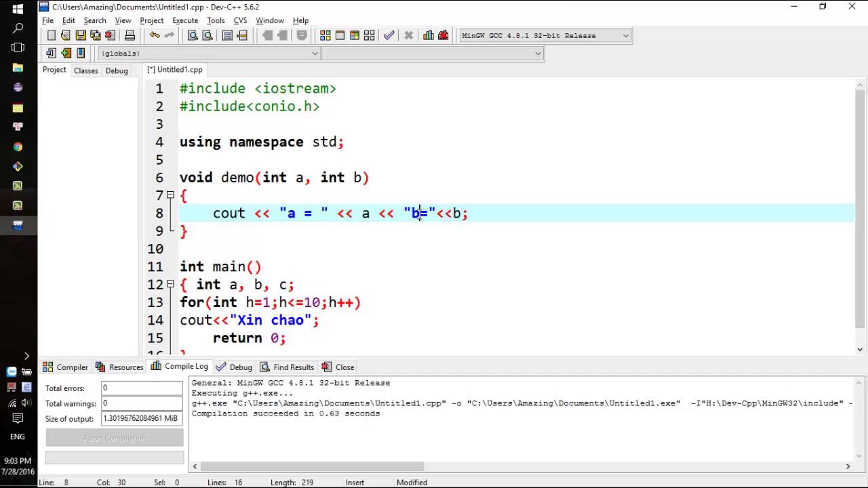This screenshot has height=488, width=868.
Task: Open the Project menu
Action: pyautogui.click(x=151, y=20)
